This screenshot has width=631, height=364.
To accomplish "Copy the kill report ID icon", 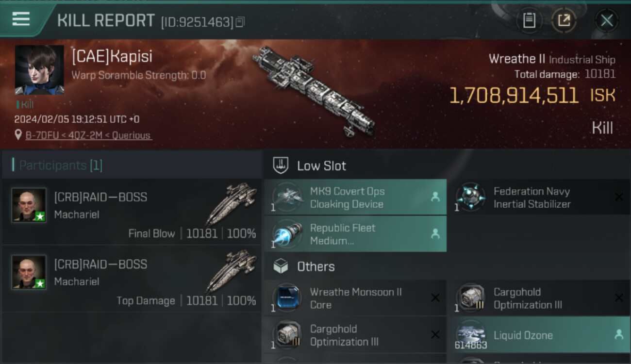I will point(240,22).
